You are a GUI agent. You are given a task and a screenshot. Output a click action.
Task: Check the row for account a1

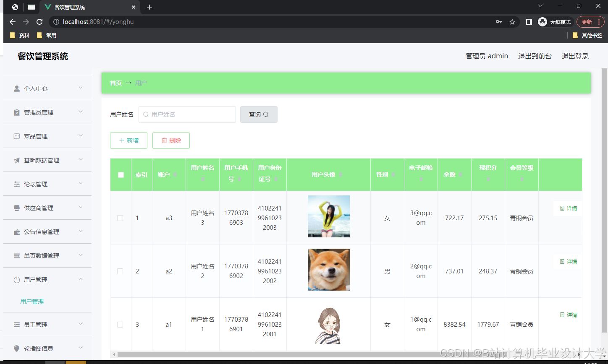click(x=120, y=325)
